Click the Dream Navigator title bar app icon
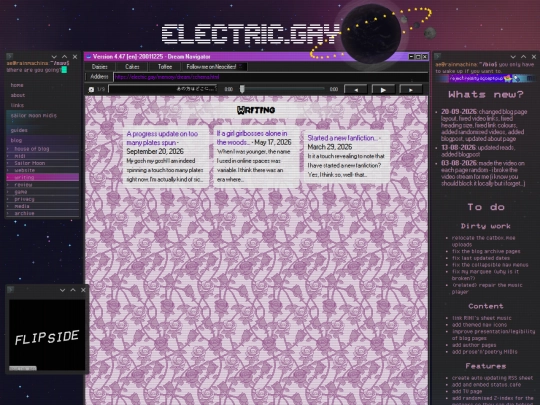540x405 pixels. click(x=89, y=56)
